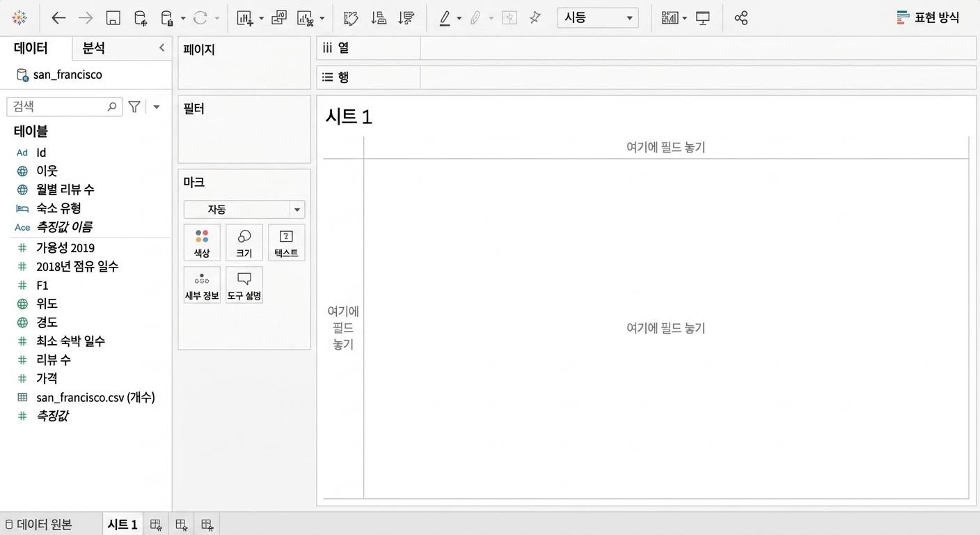This screenshot has height=535, width=980.
Task: Click the new dashboard icon in bottom tabs
Action: tap(181, 525)
